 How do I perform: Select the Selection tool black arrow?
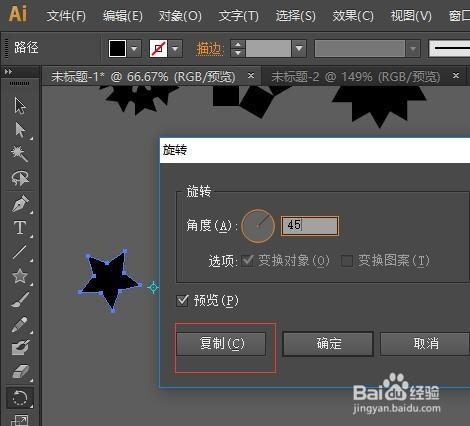click(20, 106)
